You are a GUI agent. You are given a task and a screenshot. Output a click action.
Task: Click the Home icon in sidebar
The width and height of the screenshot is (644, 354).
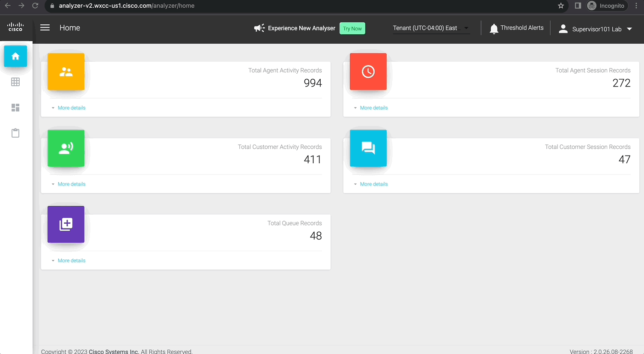15,57
